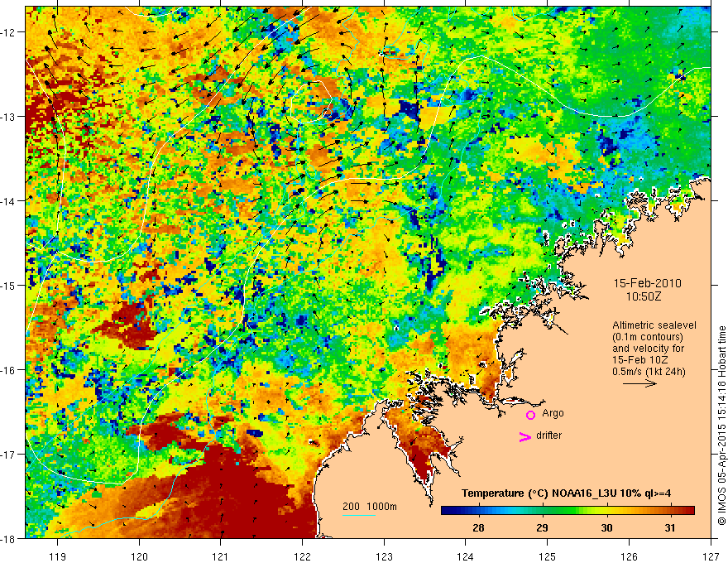Click '(0.1m contours)' caption line
Image resolution: width=728 pixels, height=563 pixels.
pyautogui.click(x=648, y=337)
